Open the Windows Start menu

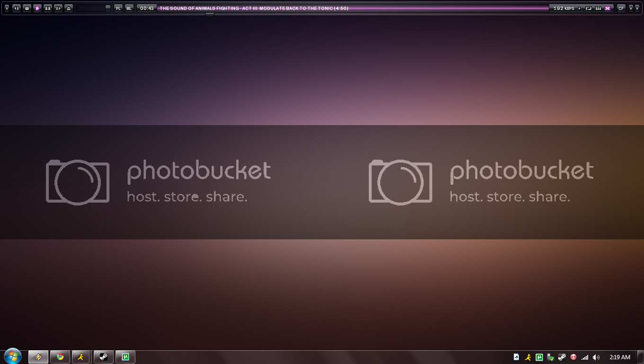point(12,356)
